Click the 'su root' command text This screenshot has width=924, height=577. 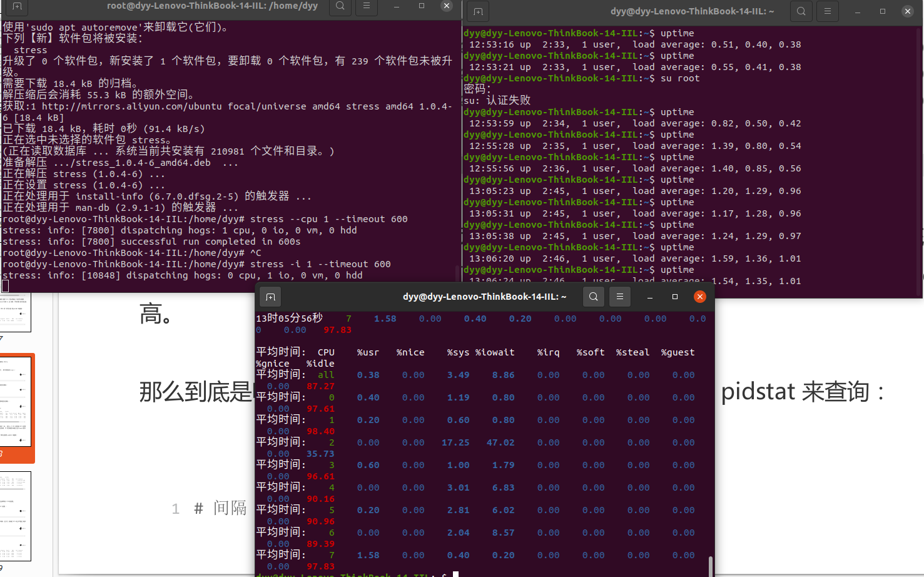[x=680, y=78]
